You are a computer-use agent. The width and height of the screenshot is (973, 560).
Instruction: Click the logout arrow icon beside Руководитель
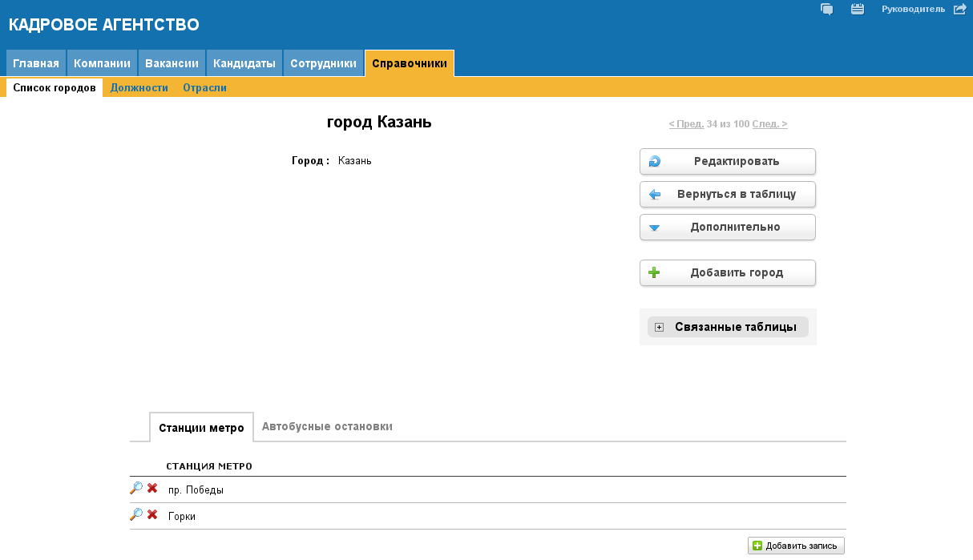click(959, 10)
